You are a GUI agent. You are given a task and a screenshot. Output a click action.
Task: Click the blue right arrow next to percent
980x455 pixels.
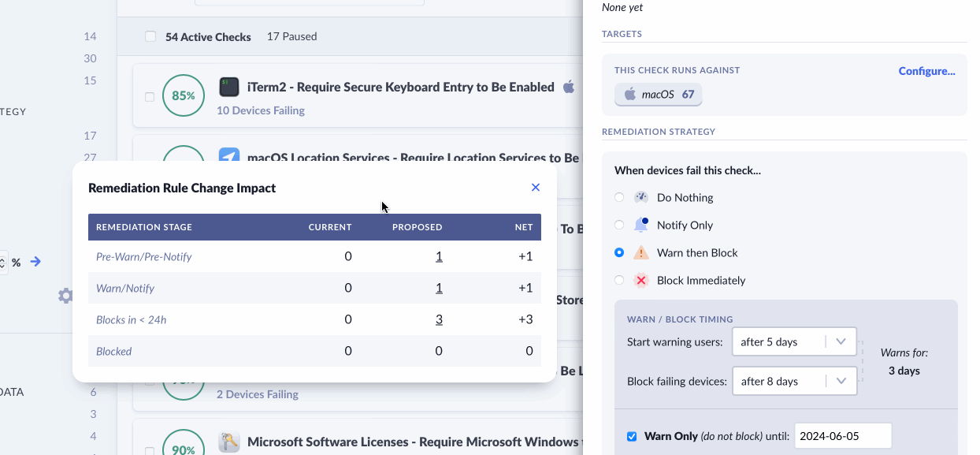pyautogui.click(x=35, y=262)
